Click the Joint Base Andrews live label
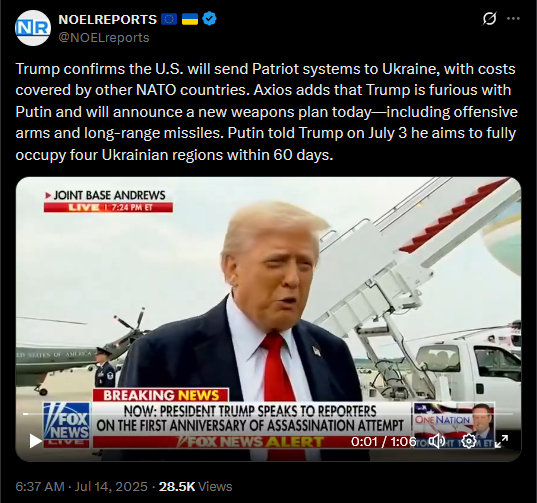 click(108, 201)
